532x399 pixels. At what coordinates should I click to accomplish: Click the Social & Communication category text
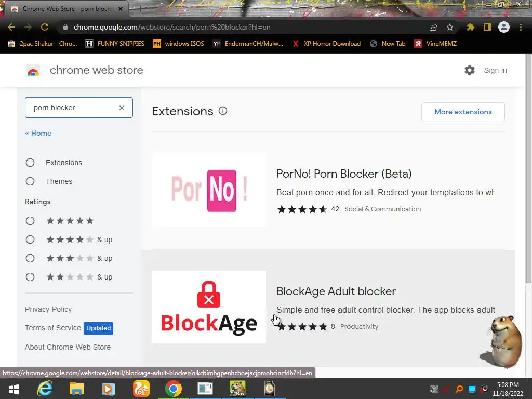point(383,209)
